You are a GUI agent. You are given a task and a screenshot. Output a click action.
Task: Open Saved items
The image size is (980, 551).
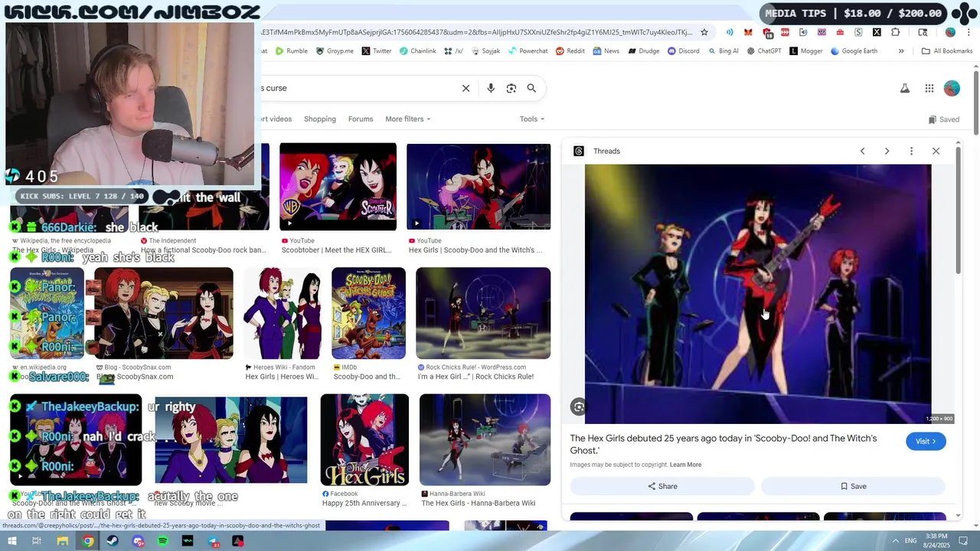[944, 119]
